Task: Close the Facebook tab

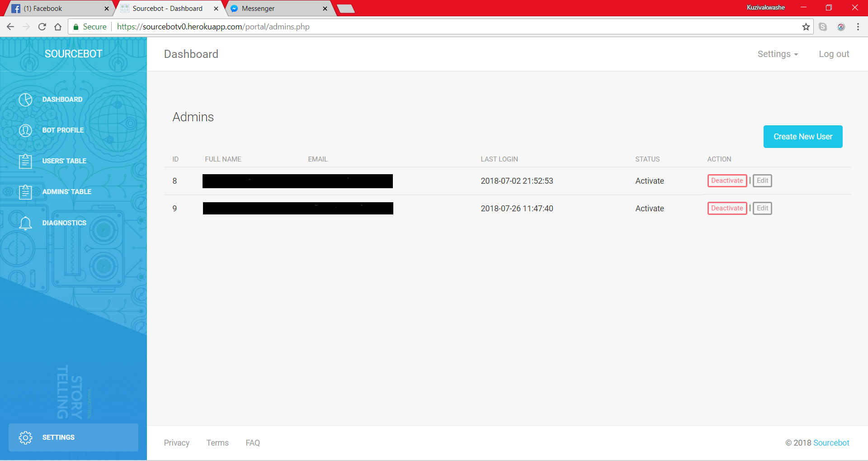Action: click(x=107, y=9)
